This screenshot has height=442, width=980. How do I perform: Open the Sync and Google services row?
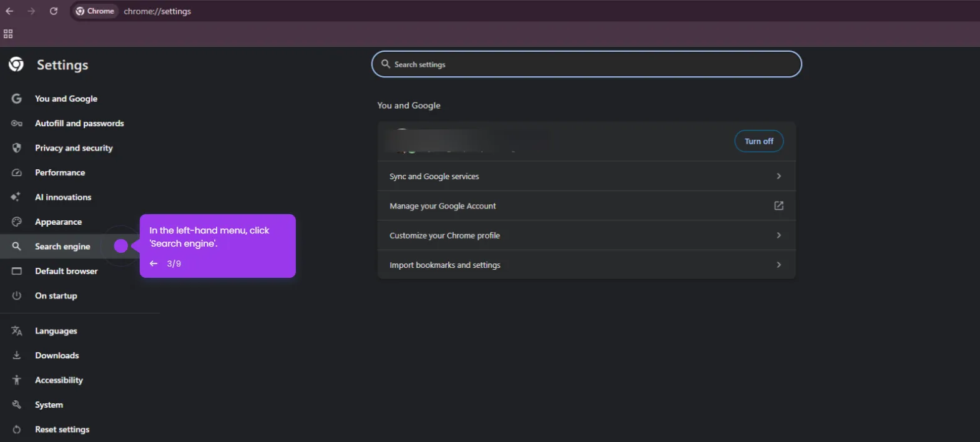coord(586,176)
